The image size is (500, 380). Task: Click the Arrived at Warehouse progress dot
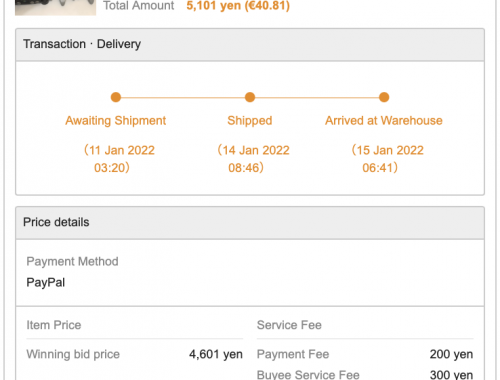click(384, 97)
